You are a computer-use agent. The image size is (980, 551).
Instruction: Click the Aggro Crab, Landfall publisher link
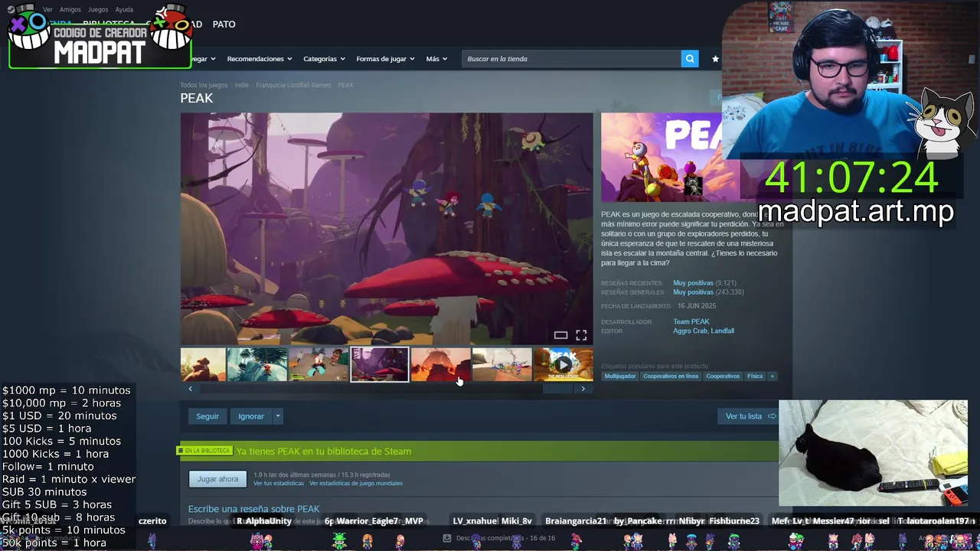pyautogui.click(x=704, y=331)
